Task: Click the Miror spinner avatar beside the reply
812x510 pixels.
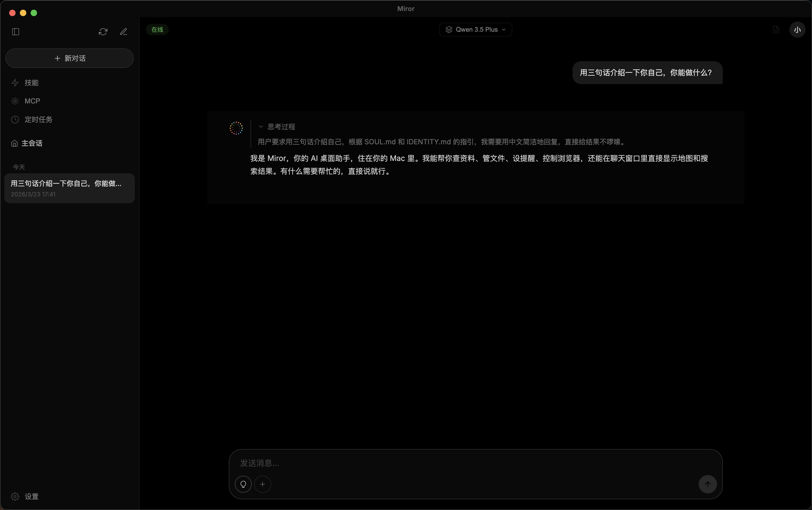Action: pyautogui.click(x=235, y=128)
